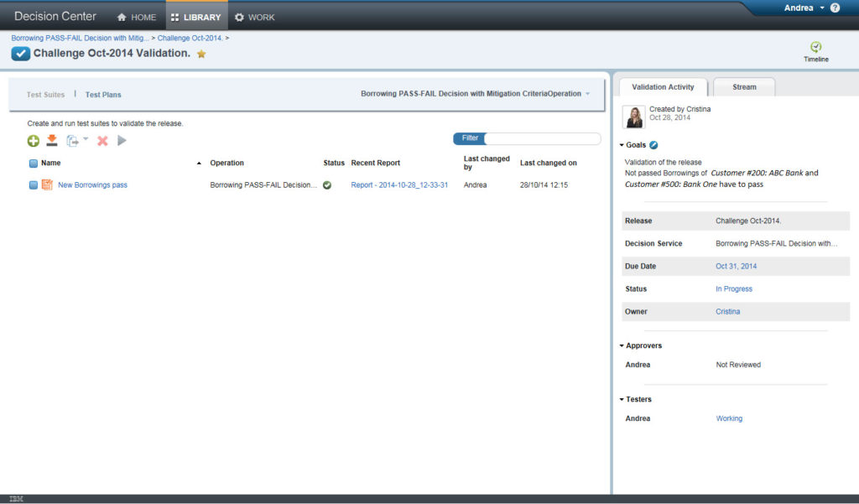Click the green add test suite icon
859x504 pixels.
point(34,141)
